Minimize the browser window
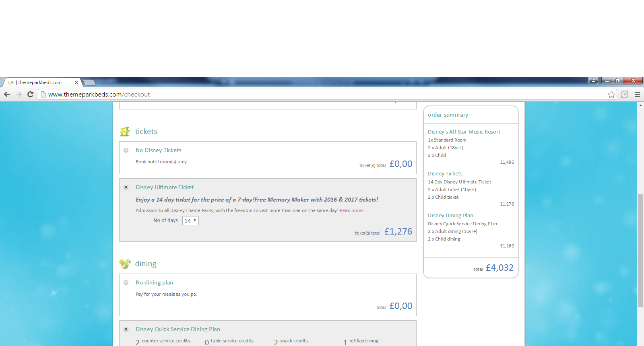The height and width of the screenshot is (346, 644). [x=607, y=80]
